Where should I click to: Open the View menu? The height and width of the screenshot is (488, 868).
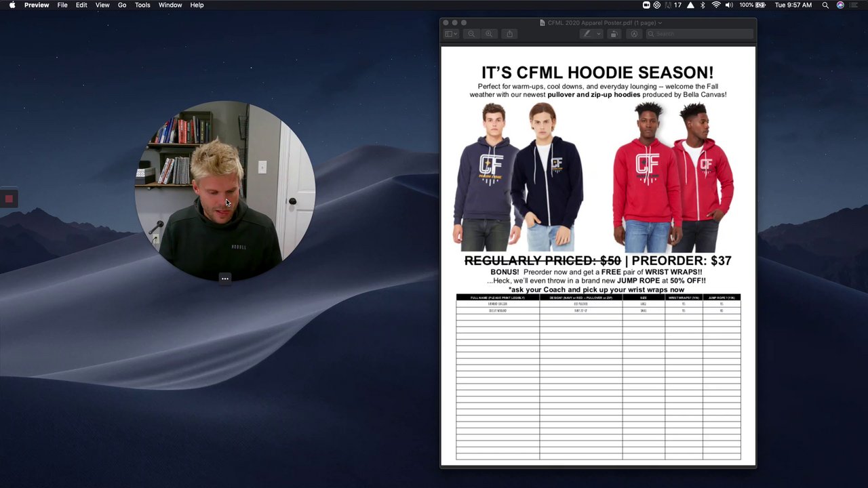(102, 5)
